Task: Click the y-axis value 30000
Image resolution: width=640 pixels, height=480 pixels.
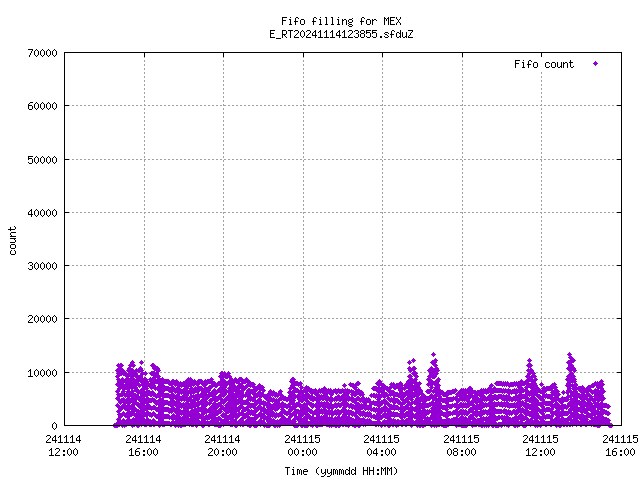Action: point(42,266)
